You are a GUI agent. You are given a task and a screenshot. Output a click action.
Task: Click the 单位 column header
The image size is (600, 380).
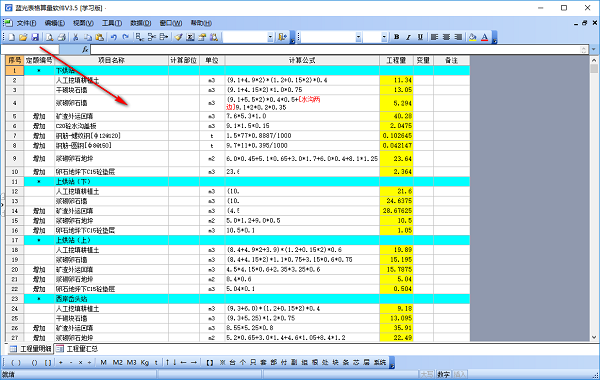click(x=212, y=60)
